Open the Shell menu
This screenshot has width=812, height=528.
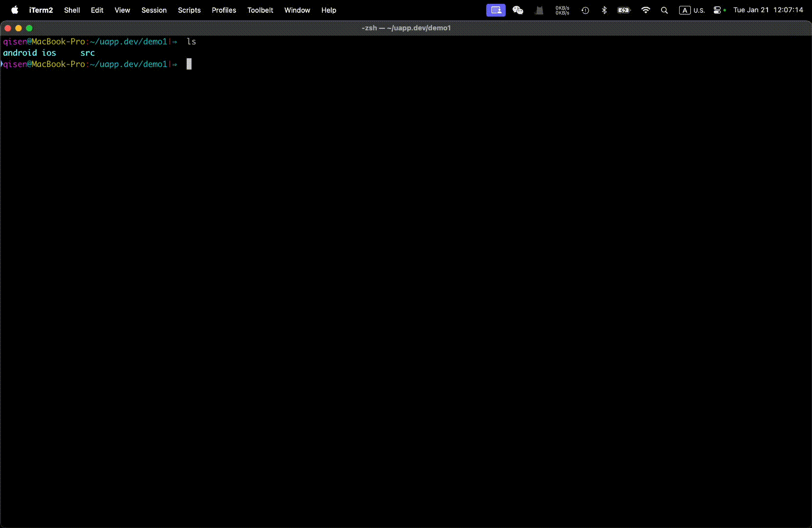point(72,10)
